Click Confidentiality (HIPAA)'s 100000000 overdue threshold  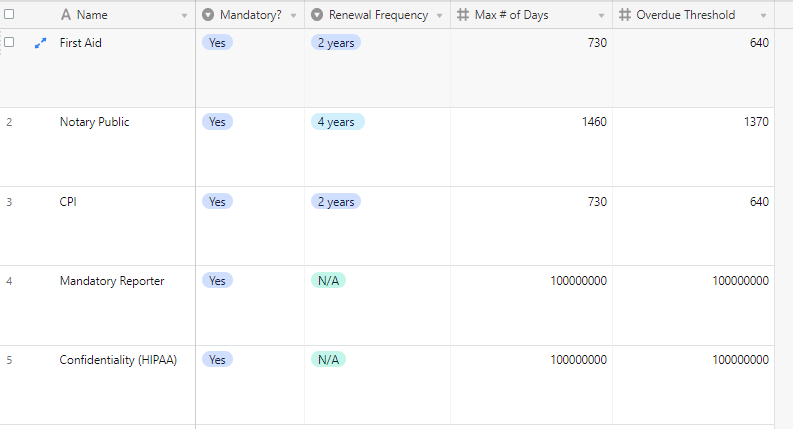click(693, 385)
